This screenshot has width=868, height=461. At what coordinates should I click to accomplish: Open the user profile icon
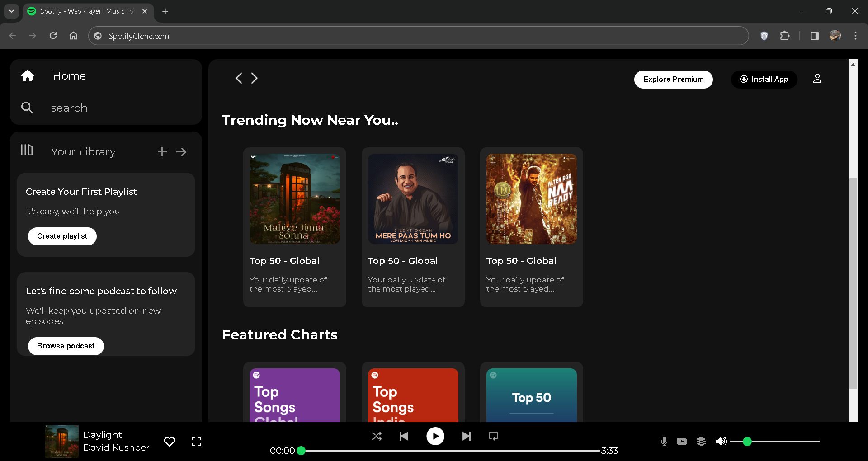(817, 79)
